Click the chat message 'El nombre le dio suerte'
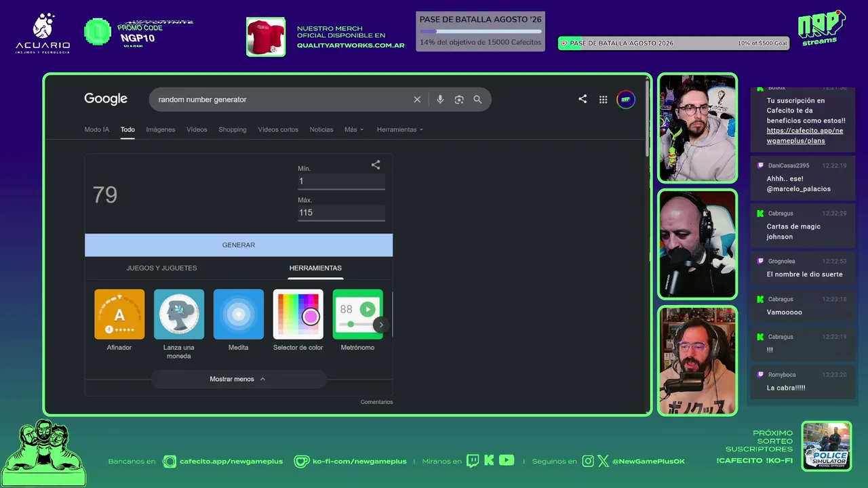 click(x=805, y=274)
